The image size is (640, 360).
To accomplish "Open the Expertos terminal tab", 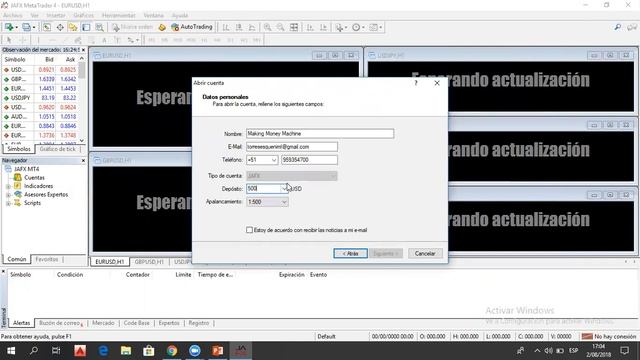I will pyautogui.click(x=169, y=323).
